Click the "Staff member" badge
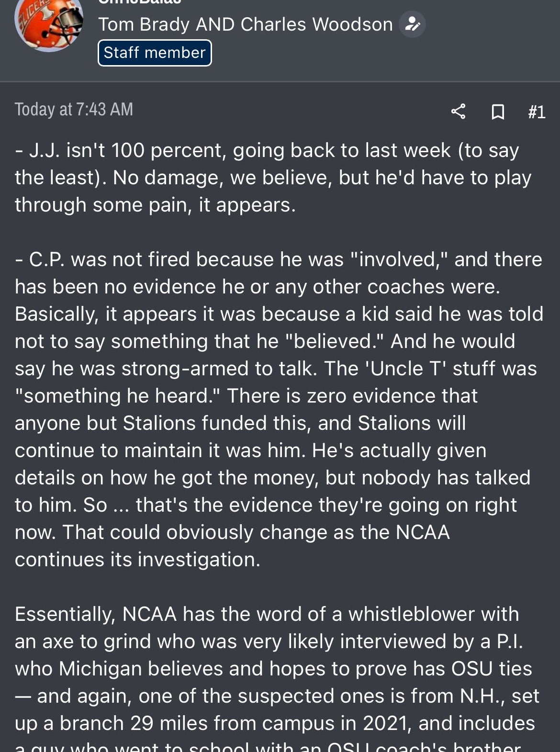The height and width of the screenshot is (752, 560). [x=155, y=53]
